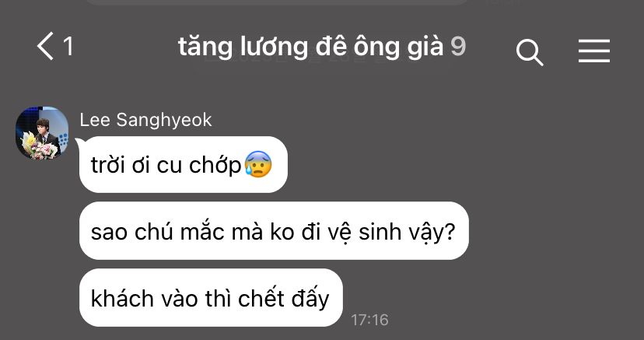Screen dimensions: 644x340
Task: Select the message khách vào thì chết đấy
Action: point(211,298)
